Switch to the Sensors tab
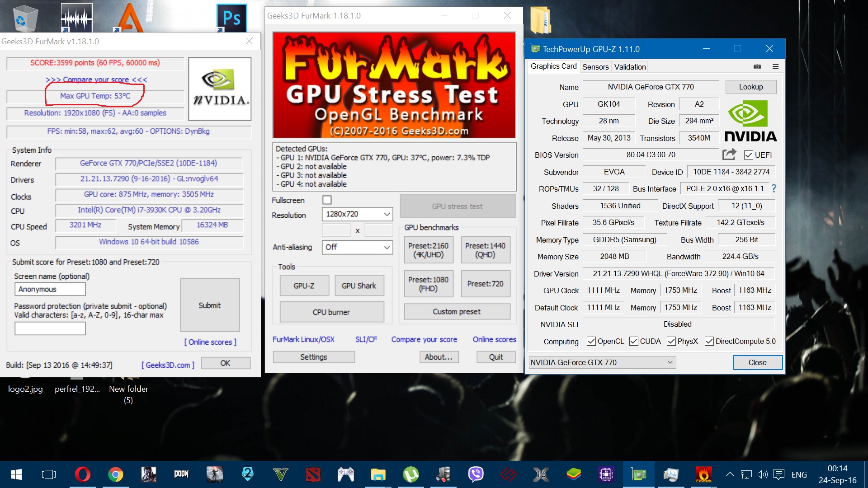The width and height of the screenshot is (868, 488). (595, 67)
